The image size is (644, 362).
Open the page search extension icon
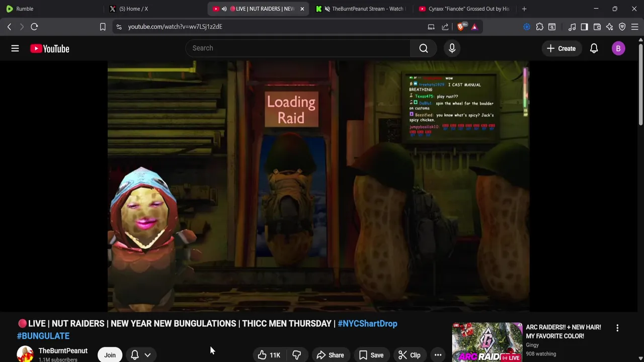(x=552, y=27)
